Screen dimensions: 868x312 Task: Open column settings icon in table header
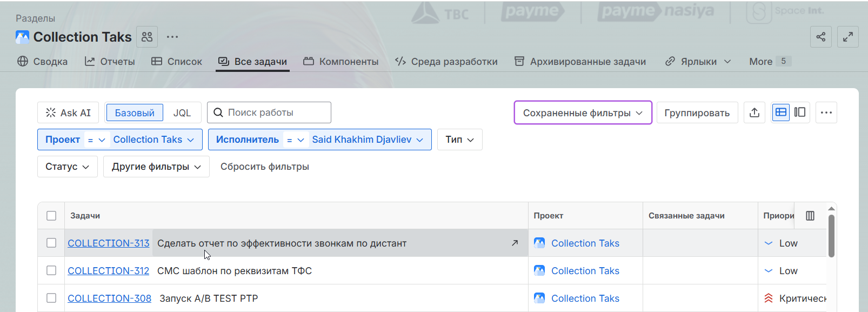pyautogui.click(x=810, y=216)
